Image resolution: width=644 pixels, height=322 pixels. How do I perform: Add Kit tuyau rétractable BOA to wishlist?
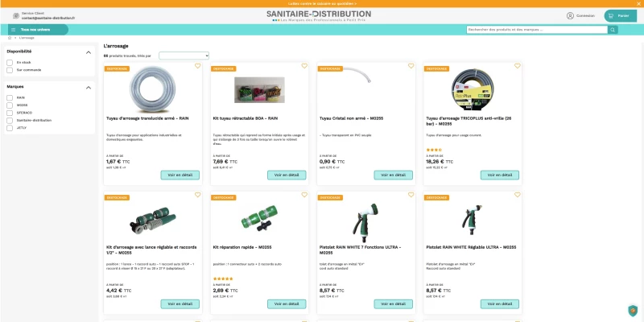[304, 66]
